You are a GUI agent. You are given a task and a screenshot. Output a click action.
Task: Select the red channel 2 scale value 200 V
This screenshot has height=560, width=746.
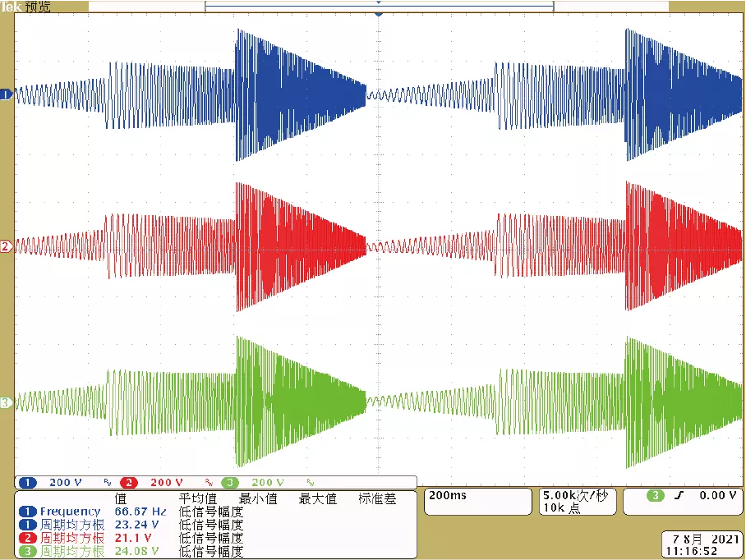point(167,483)
